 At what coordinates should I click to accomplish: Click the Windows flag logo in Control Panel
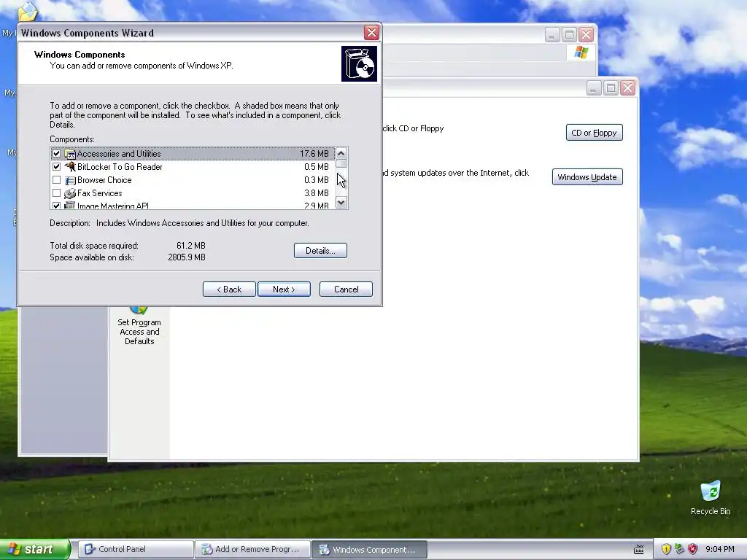point(581,52)
